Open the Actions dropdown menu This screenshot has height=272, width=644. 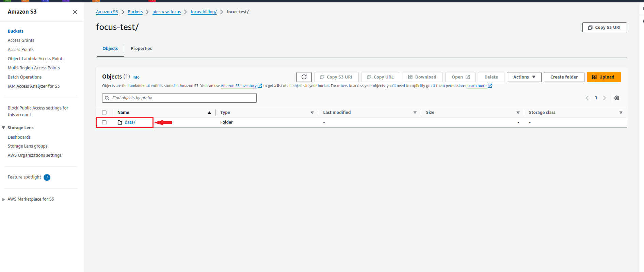524,77
